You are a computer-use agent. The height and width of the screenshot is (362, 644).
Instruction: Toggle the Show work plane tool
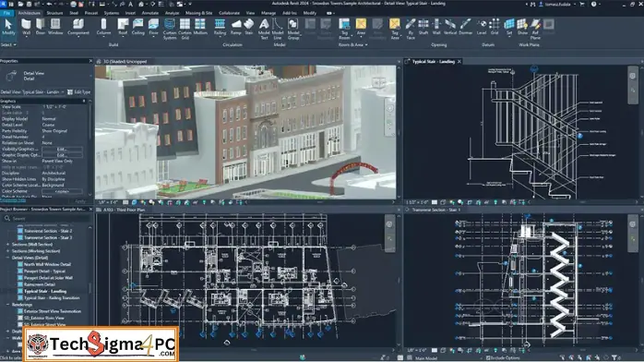pyautogui.click(x=522, y=27)
